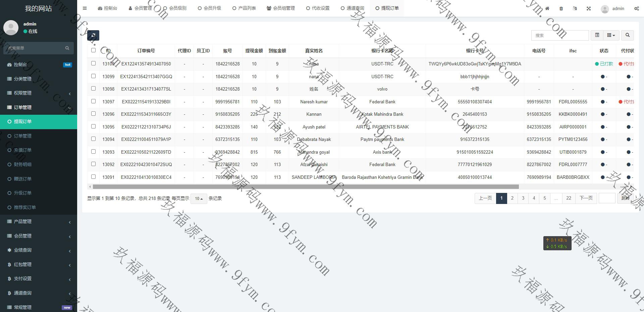Click the table 搜索 input field

pos(559,35)
